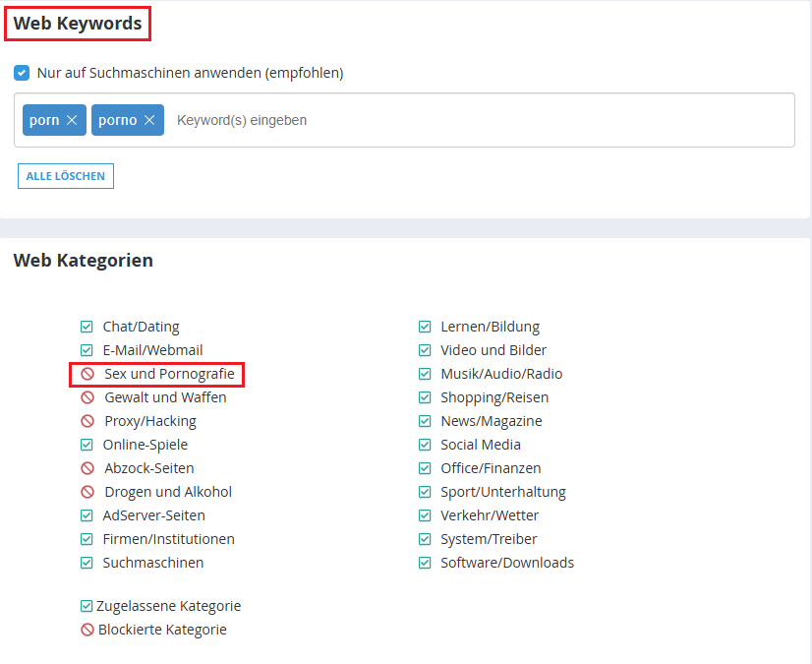
Task: Click the blocked icon next to Gewalt und Waffen
Action: pyautogui.click(x=87, y=397)
